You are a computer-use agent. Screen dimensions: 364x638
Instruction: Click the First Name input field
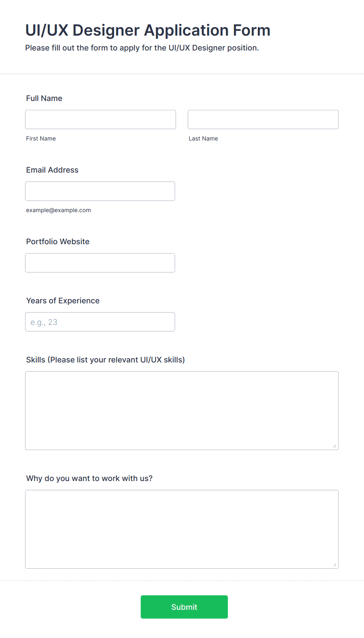[101, 119]
